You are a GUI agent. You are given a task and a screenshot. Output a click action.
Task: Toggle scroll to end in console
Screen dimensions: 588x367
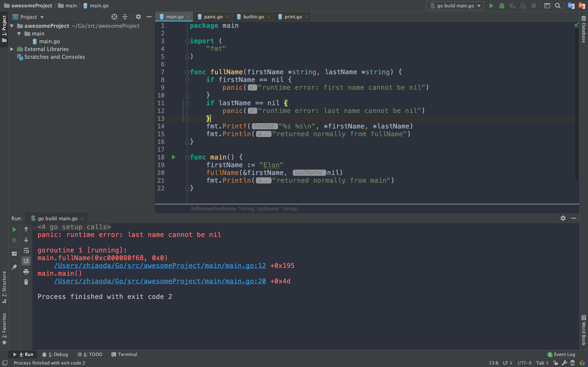point(26,261)
